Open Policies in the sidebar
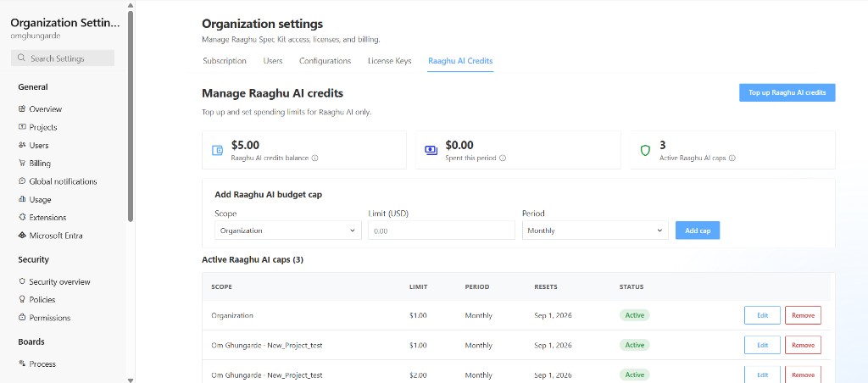This screenshot has height=383, width=868. pos(42,299)
